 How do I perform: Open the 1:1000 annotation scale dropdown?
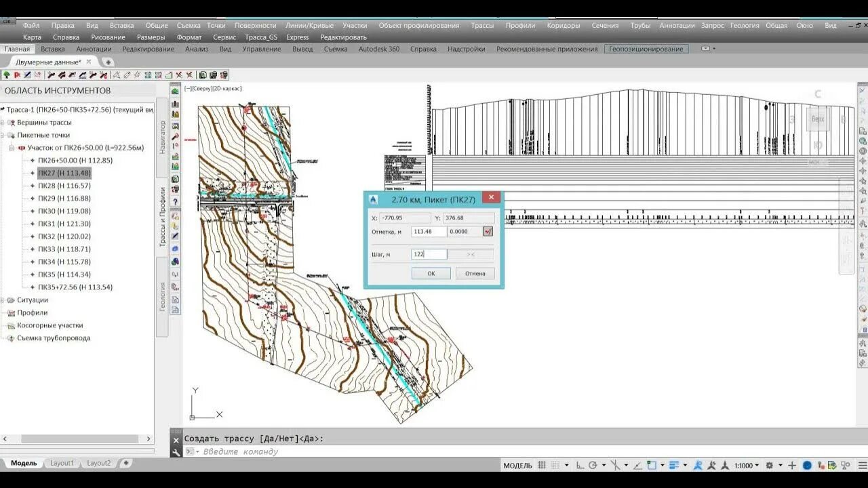tap(746, 466)
